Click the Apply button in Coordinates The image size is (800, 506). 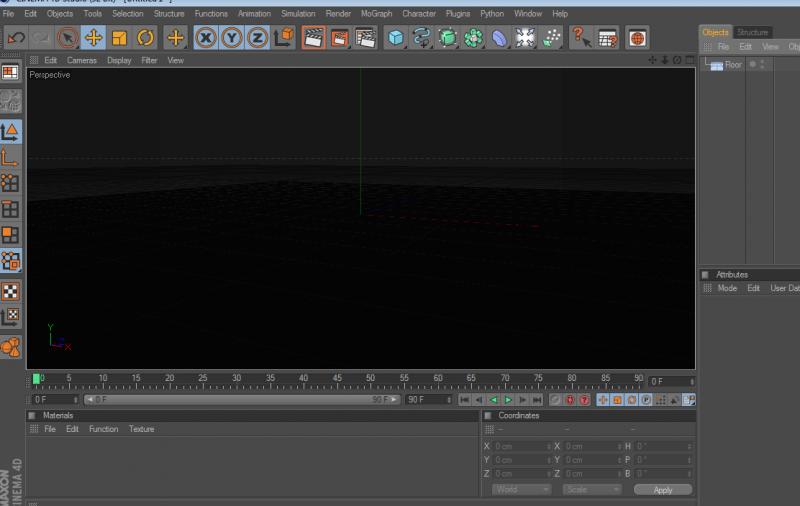pos(662,489)
